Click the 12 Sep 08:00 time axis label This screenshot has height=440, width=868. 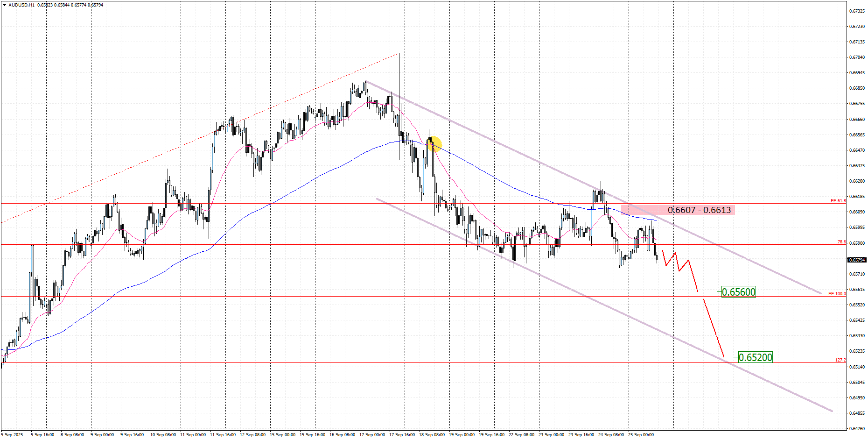click(x=252, y=435)
